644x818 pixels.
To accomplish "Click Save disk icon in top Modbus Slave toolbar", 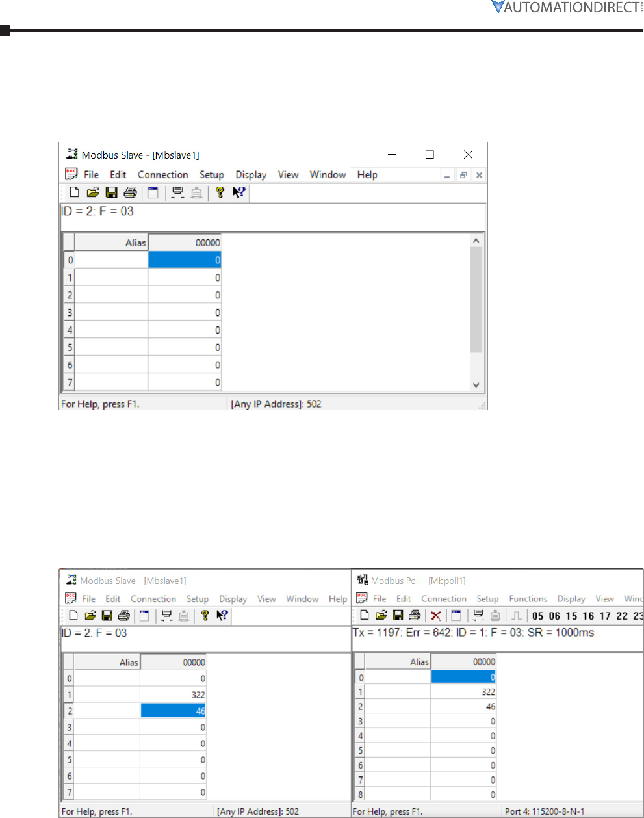I will point(111,192).
